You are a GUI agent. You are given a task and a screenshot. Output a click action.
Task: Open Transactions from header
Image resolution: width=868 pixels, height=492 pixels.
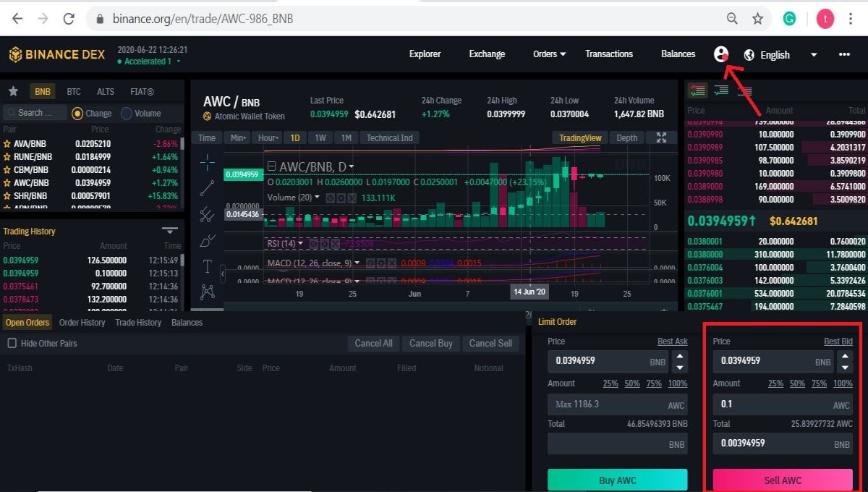click(x=609, y=54)
